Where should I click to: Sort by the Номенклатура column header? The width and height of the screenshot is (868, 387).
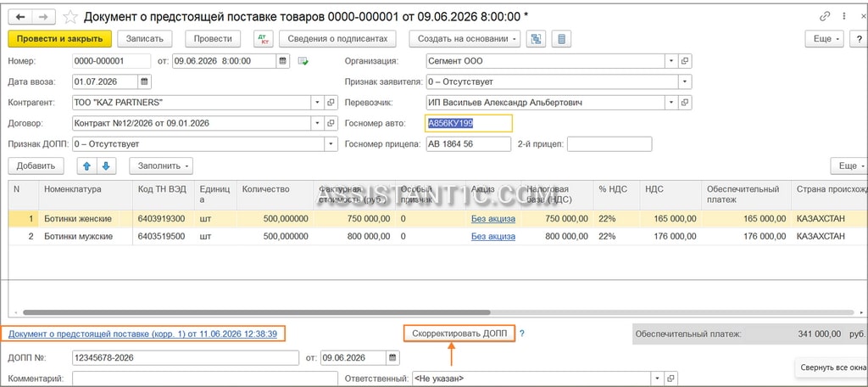click(x=86, y=194)
